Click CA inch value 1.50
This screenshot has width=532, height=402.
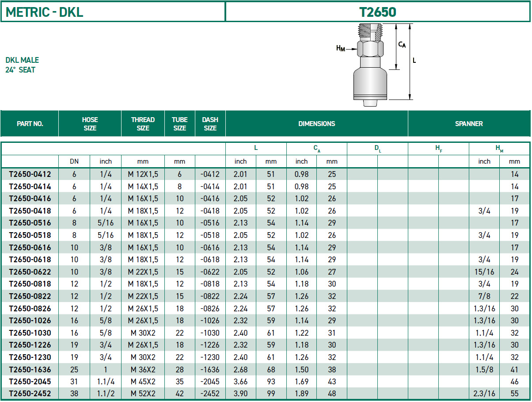[301, 369]
